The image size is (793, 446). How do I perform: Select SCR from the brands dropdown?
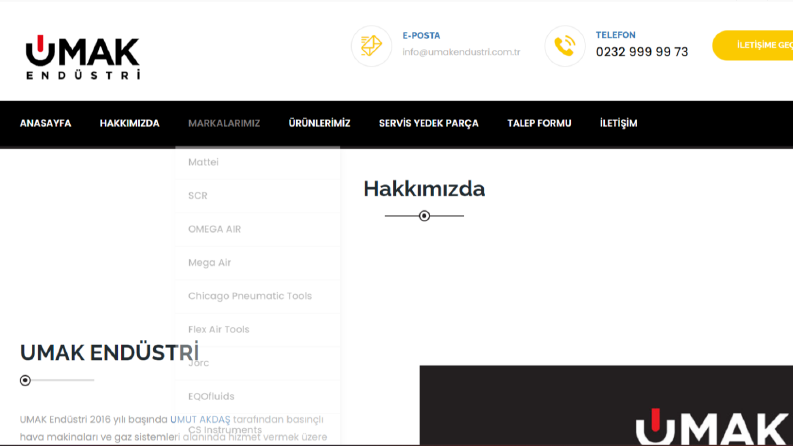click(257, 196)
